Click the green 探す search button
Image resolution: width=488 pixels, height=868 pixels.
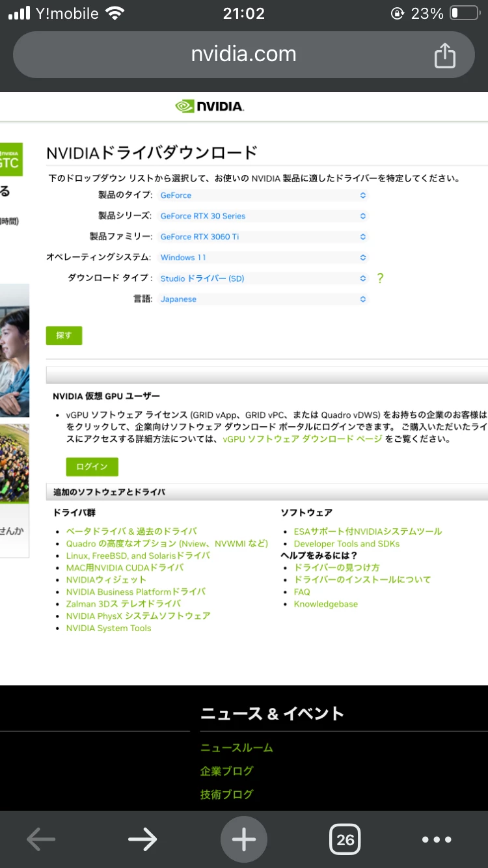pos(64,336)
